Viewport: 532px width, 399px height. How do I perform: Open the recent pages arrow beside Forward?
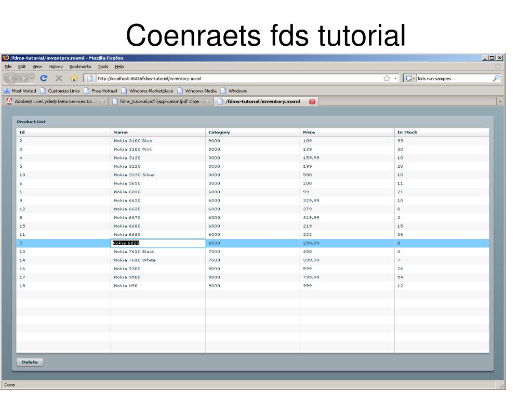click(32, 78)
